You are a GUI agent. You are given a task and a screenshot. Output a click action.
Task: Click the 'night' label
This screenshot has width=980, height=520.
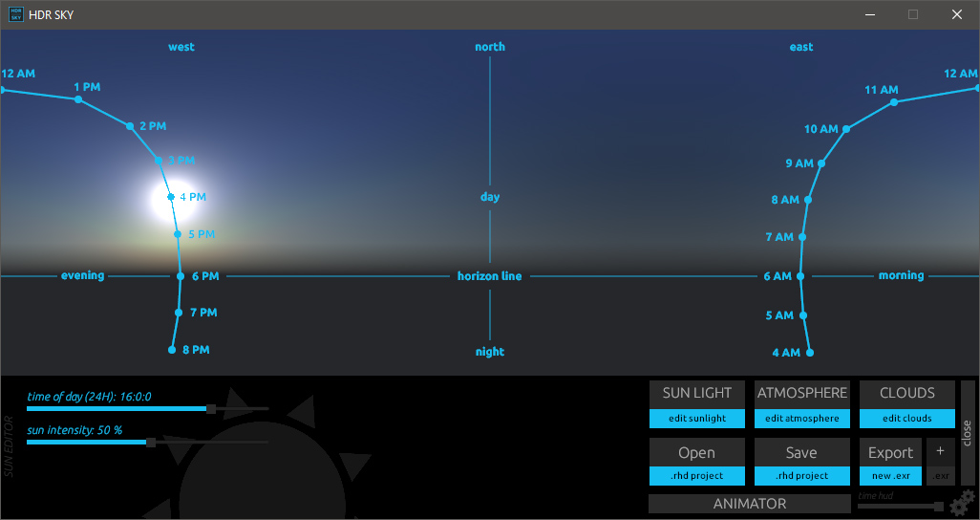(x=490, y=352)
